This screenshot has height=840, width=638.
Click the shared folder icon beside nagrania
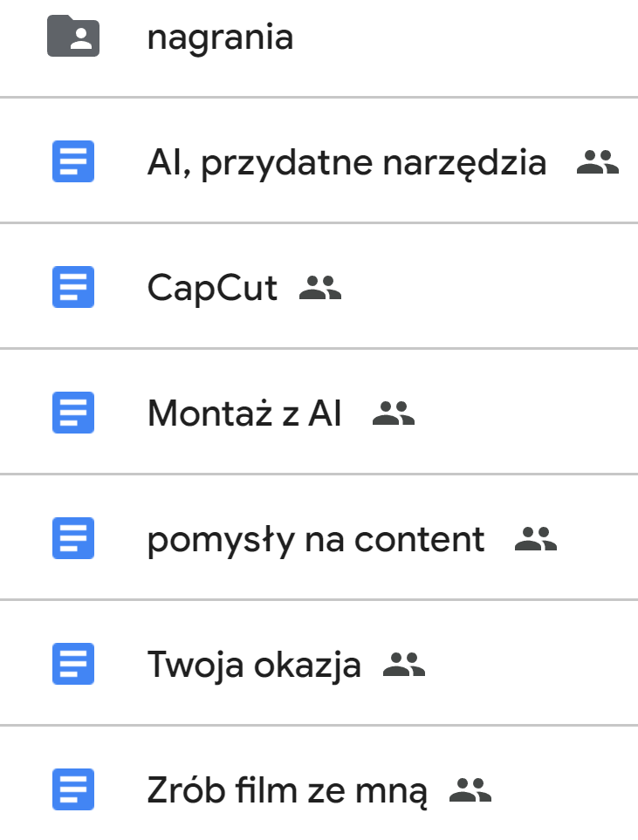pyautogui.click(x=73, y=37)
